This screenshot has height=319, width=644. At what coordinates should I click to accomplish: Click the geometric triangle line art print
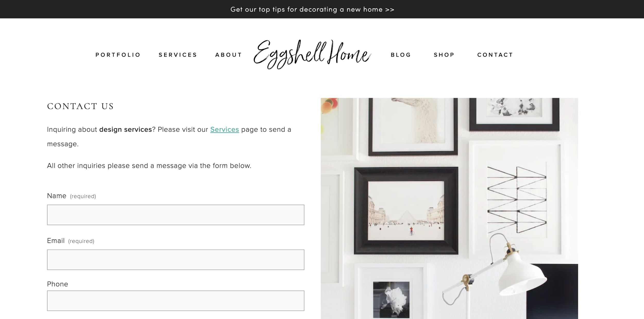[516, 200]
